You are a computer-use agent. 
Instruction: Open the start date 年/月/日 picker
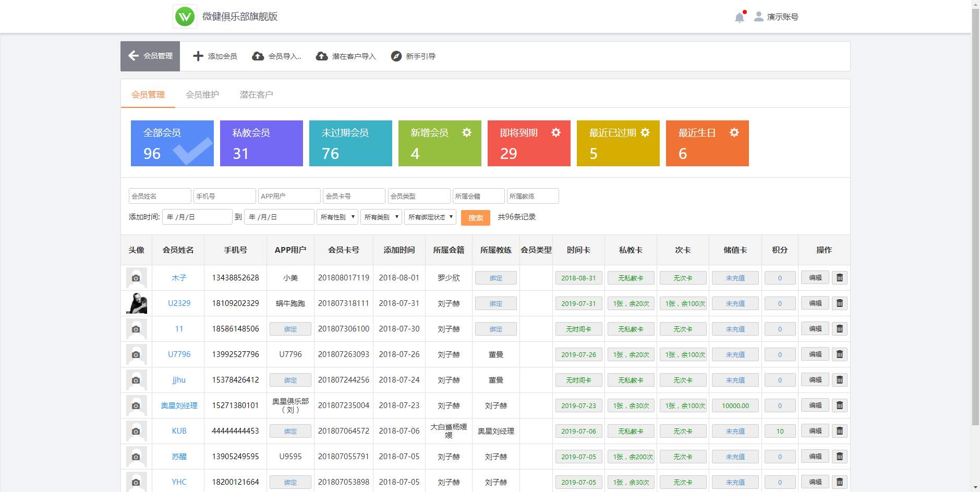pyautogui.click(x=197, y=217)
